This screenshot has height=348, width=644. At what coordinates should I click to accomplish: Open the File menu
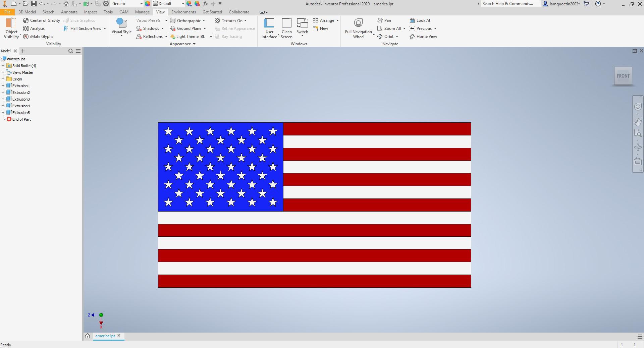click(7, 12)
